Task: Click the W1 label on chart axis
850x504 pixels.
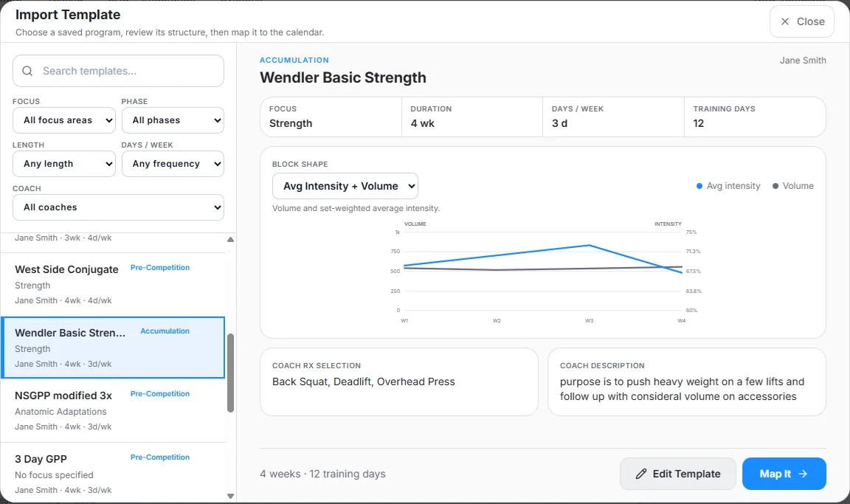Action: (404, 321)
